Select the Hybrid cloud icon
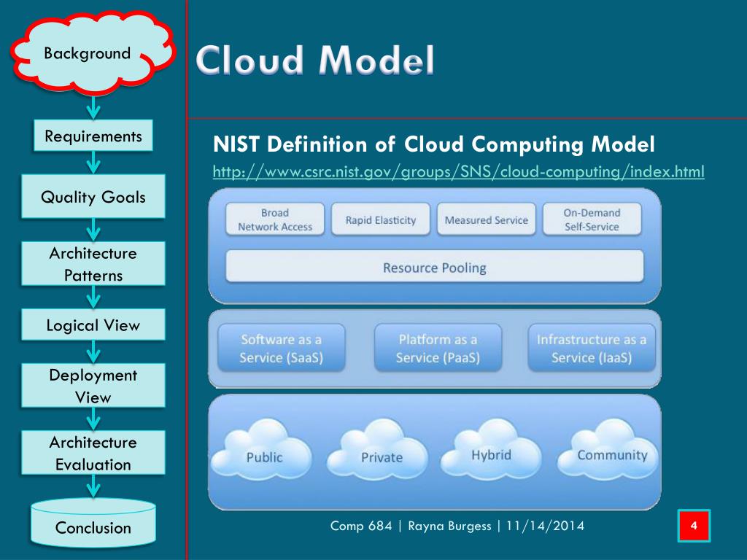Screen dimensions: 747x560 [491, 449]
